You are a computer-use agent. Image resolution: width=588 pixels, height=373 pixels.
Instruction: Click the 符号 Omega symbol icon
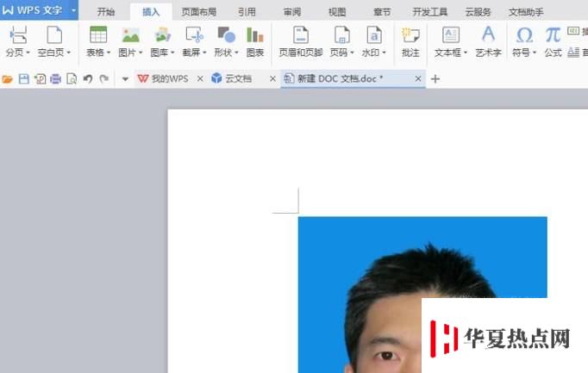tap(524, 34)
